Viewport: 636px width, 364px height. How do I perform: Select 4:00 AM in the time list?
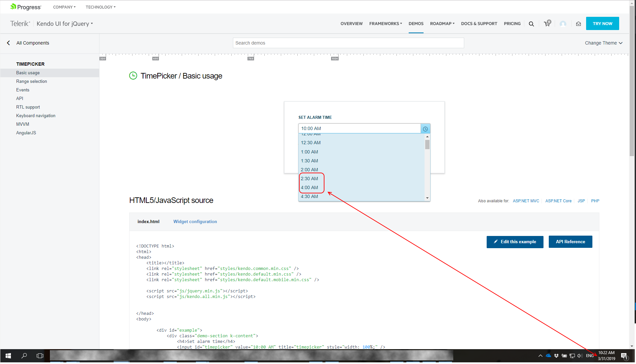(361, 188)
